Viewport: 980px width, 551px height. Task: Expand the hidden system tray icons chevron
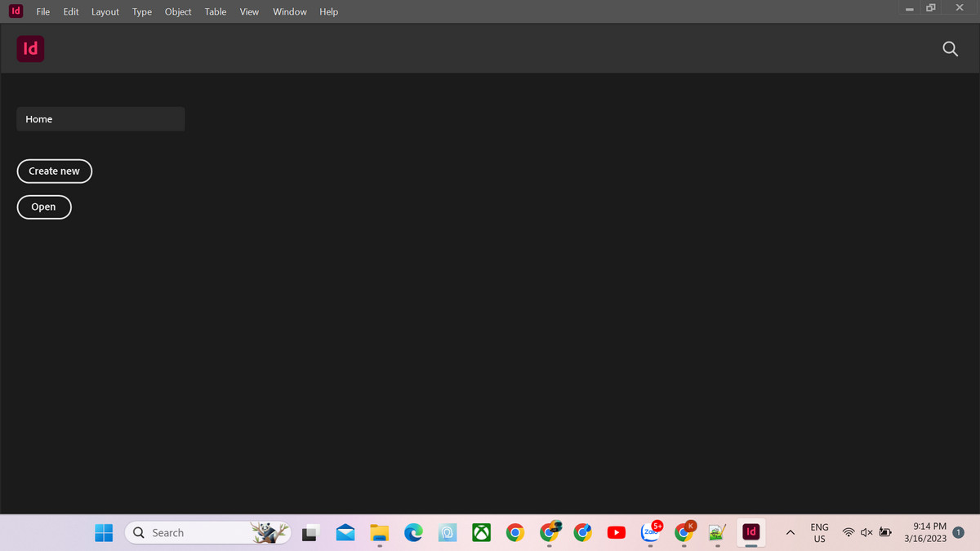(790, 533)
